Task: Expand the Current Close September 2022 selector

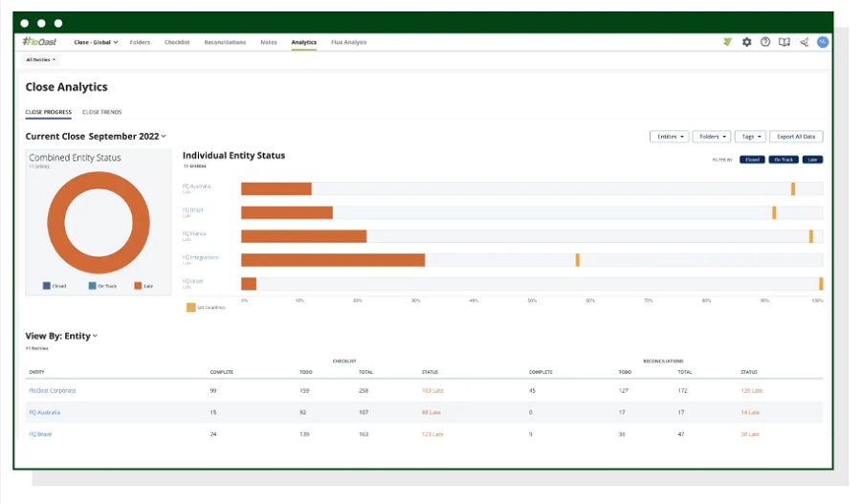Action: [96, 136]
